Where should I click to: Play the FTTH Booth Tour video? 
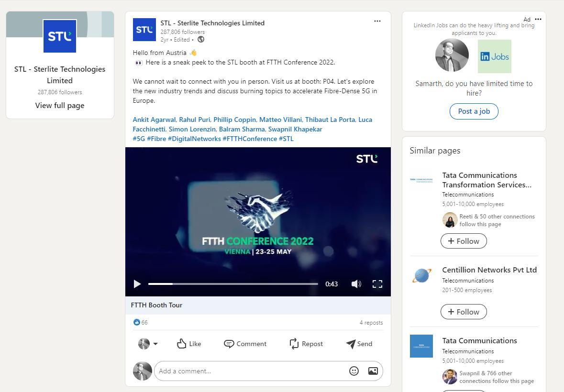[x=137, y=284]
